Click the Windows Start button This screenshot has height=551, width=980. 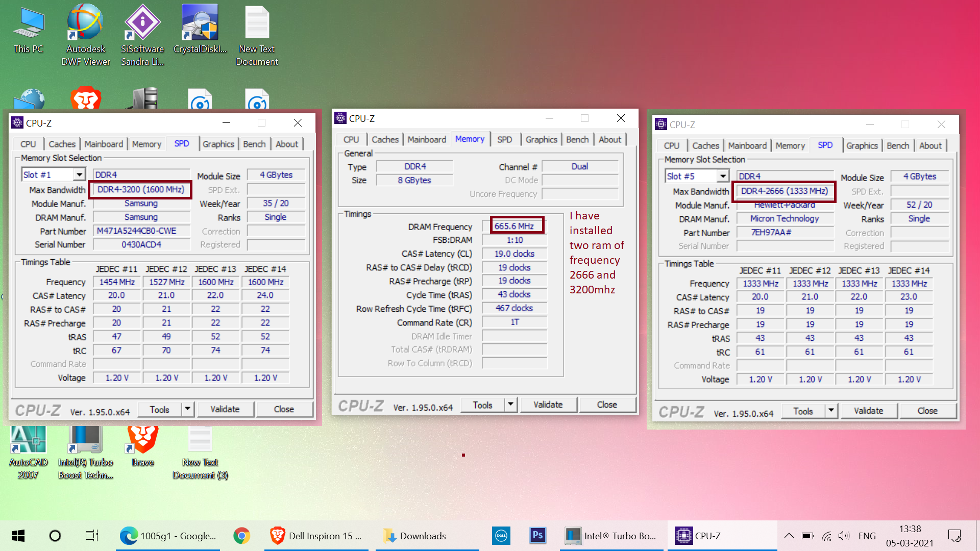[18, 536]
